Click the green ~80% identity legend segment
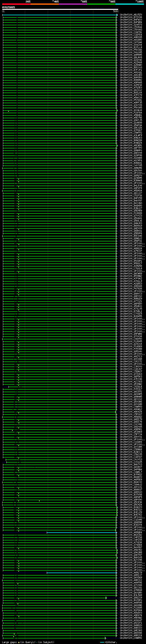The width and height of the screenshot is (146, 644). [101, 4]
